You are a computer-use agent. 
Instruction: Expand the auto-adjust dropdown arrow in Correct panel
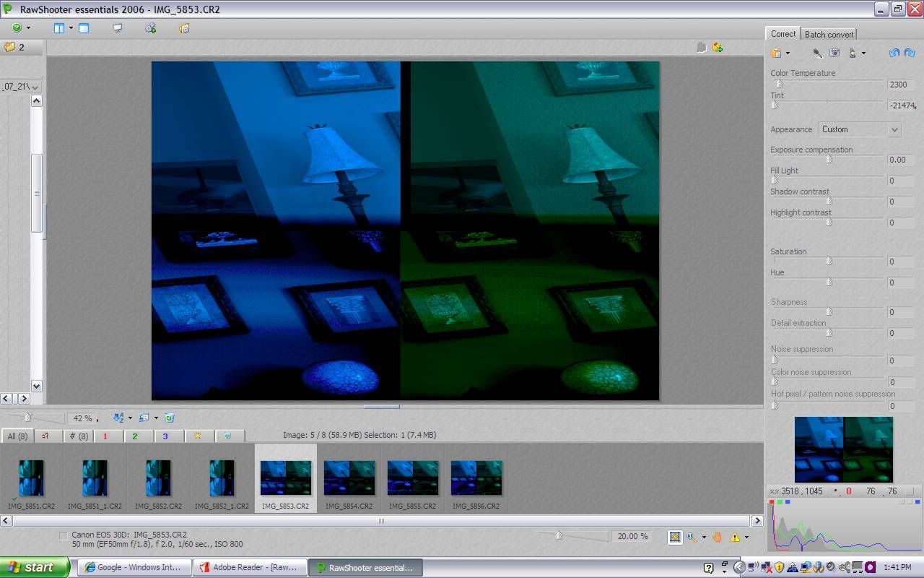863,53
